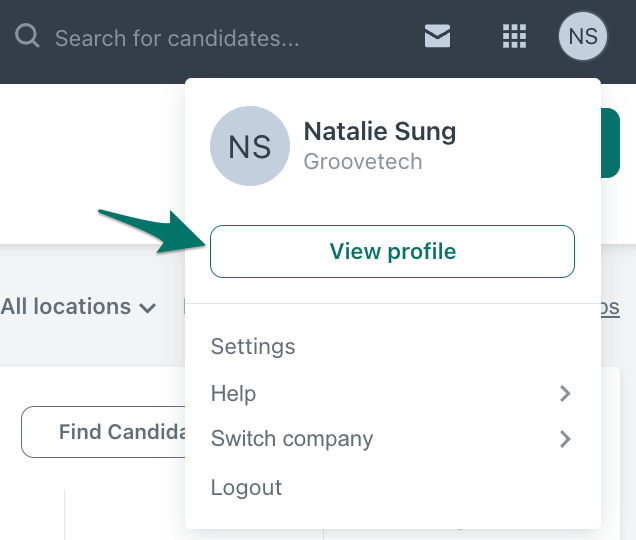This screenshot has height=540, width=636.
Task: Click the underlined link at right edge
Action: tap(610, 308)
